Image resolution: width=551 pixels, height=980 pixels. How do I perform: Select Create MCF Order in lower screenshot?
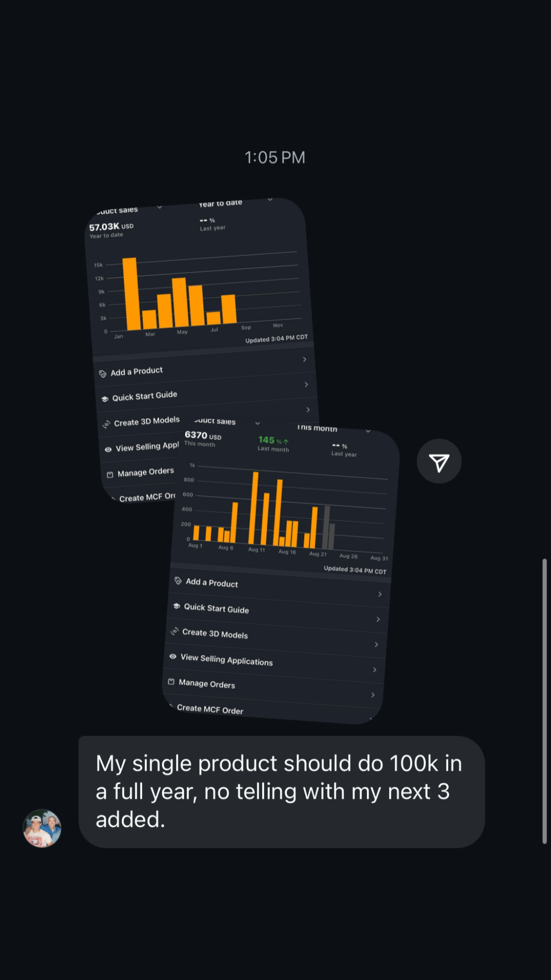pos(210,709)
